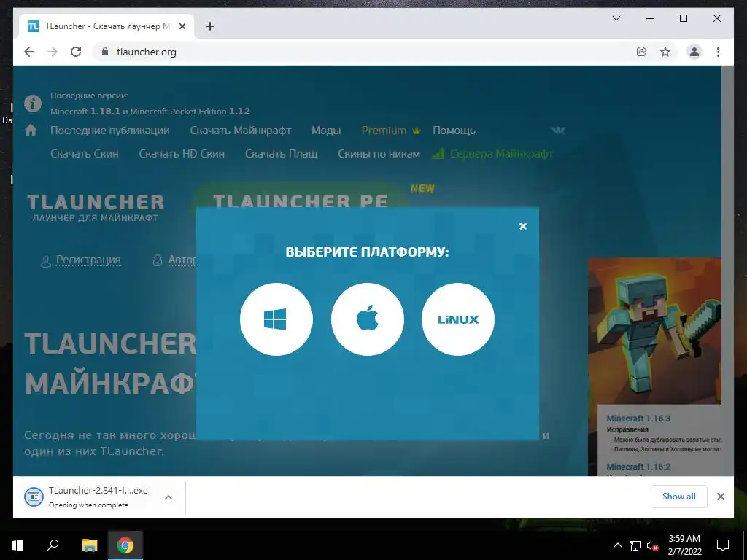
Task: Click Minecraft 1.16.2 news link
Action: pyautogui.click(x=638, y=467)
